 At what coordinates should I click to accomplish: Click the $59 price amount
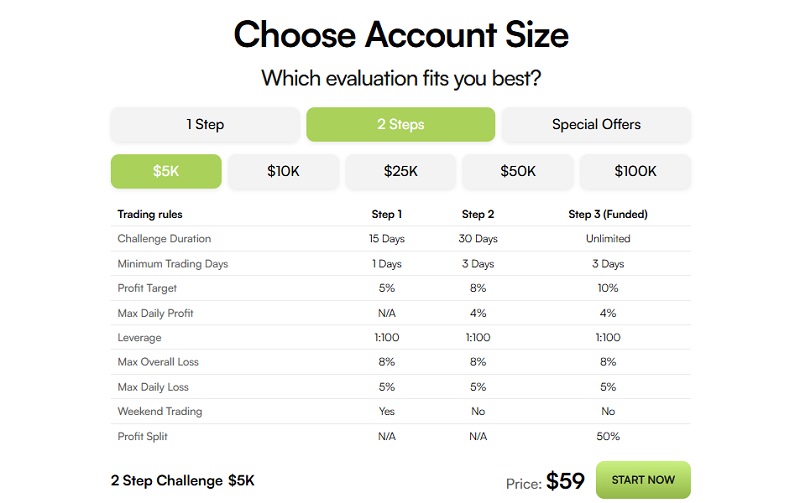[565, 481]
